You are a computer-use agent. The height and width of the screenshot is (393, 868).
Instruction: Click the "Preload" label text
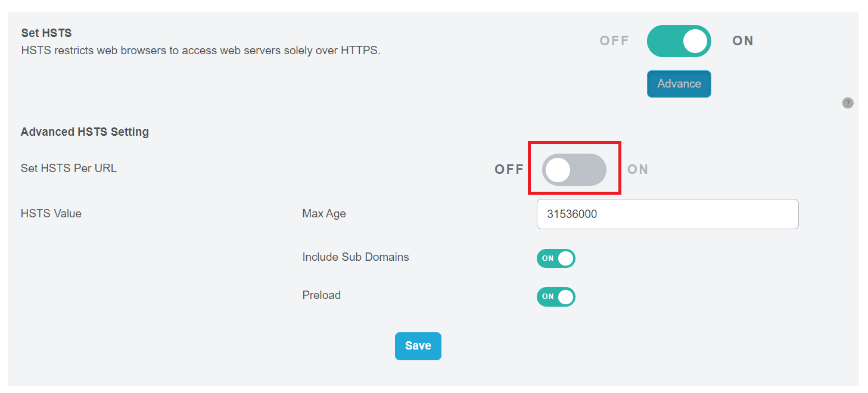click(322, 295)
